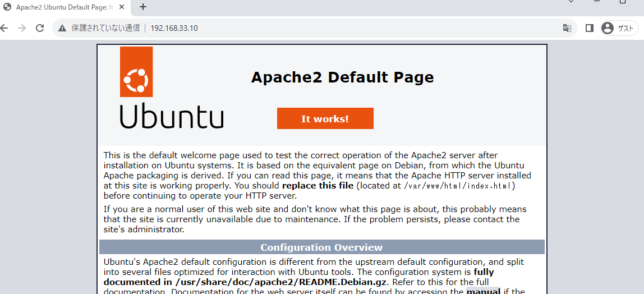The image size is (644, 294).
Task: Click the Configuration Overview section header
Action: tap(322, 247)
